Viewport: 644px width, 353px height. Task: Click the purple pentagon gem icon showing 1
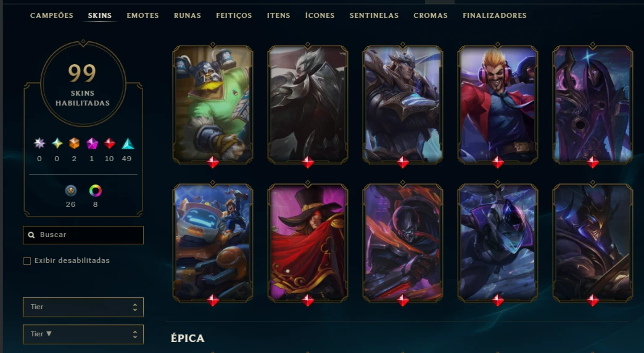pos(92,143)
